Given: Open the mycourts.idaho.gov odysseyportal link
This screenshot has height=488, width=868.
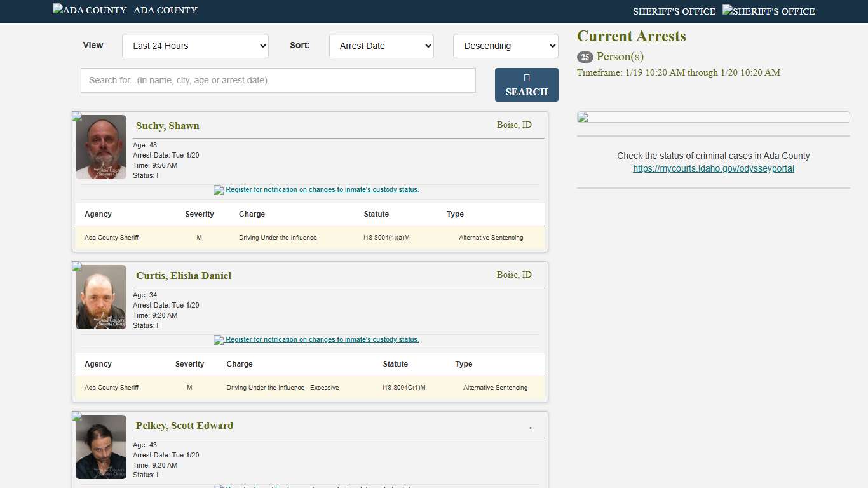Looking at the screenshot, I should 713,169.
